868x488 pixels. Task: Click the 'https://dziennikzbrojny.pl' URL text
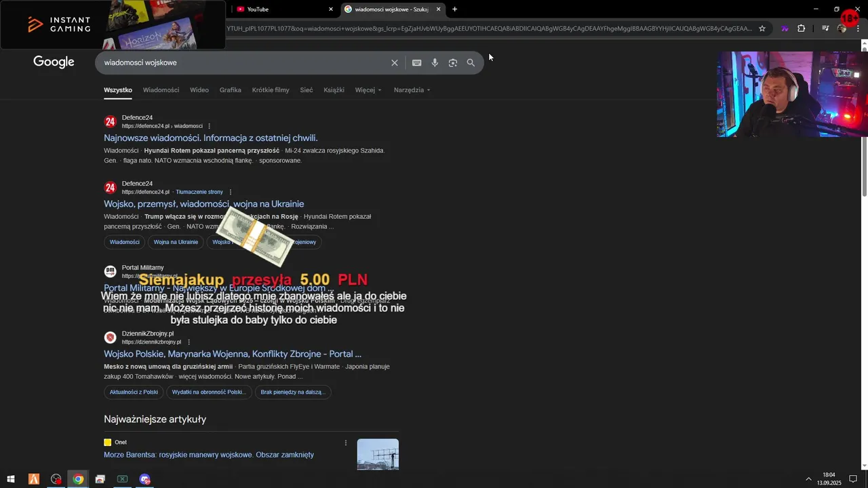(151, 342)
